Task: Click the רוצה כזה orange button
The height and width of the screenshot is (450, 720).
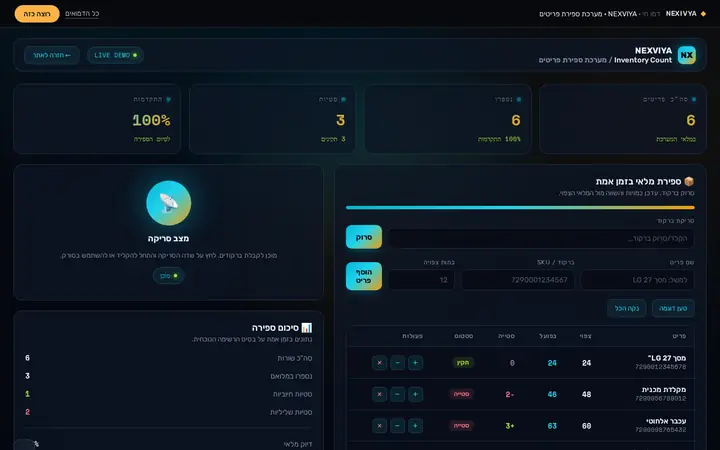Action: [x=37, y=14]
